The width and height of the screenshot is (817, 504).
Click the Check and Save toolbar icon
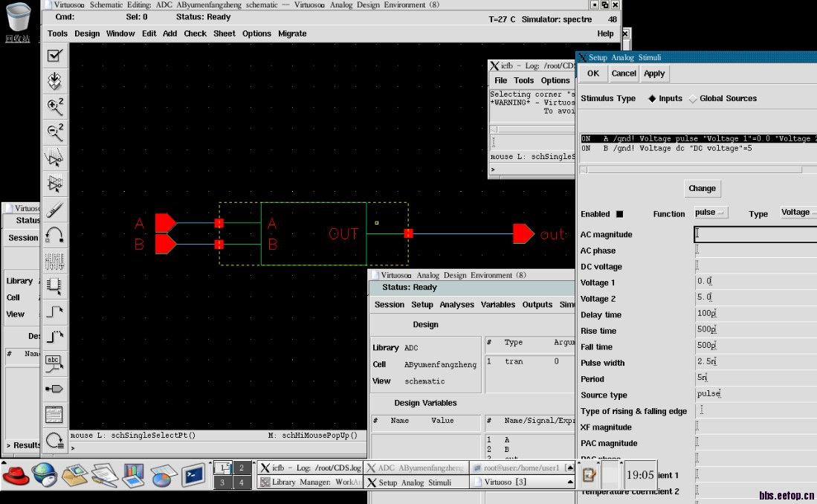pos(55,56)
